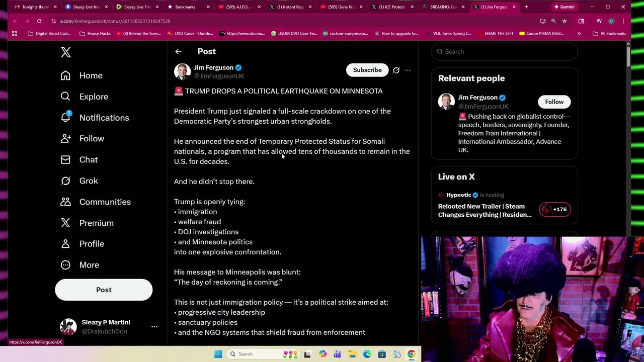Screen dimensions: 644x362
Task: Open Communities in the X sidebar
Action: 95,202
